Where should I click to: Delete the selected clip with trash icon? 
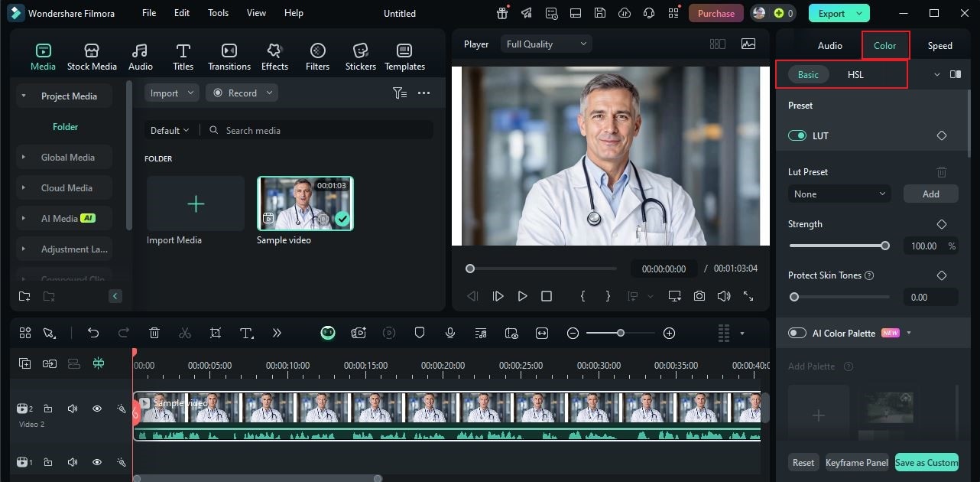[x=154, y=333]
